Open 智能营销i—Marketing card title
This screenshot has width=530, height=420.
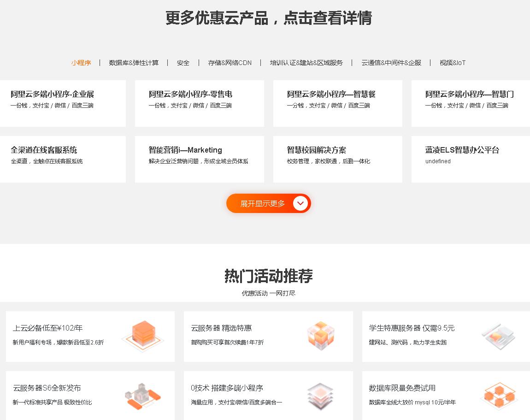[x=185, y=150]
